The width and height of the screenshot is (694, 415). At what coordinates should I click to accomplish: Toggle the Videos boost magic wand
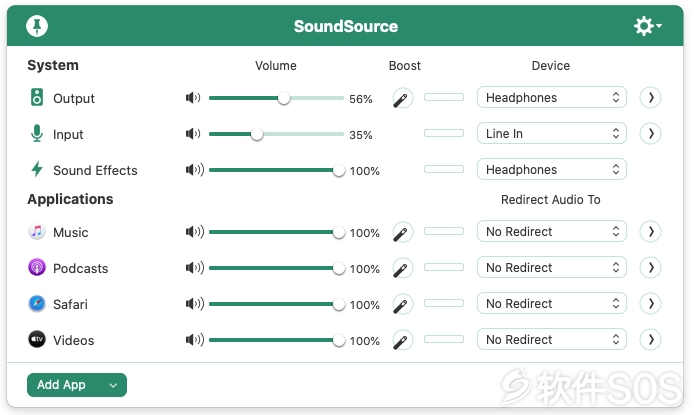[x=403, y=340]
